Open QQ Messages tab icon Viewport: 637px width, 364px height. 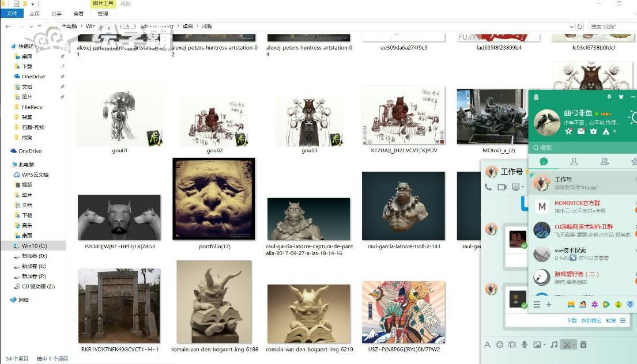[x=544, y=161]
